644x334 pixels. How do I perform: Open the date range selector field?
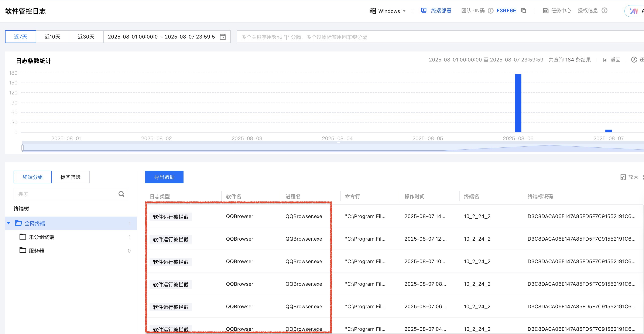pyautogui.click(x=161, y=37)
